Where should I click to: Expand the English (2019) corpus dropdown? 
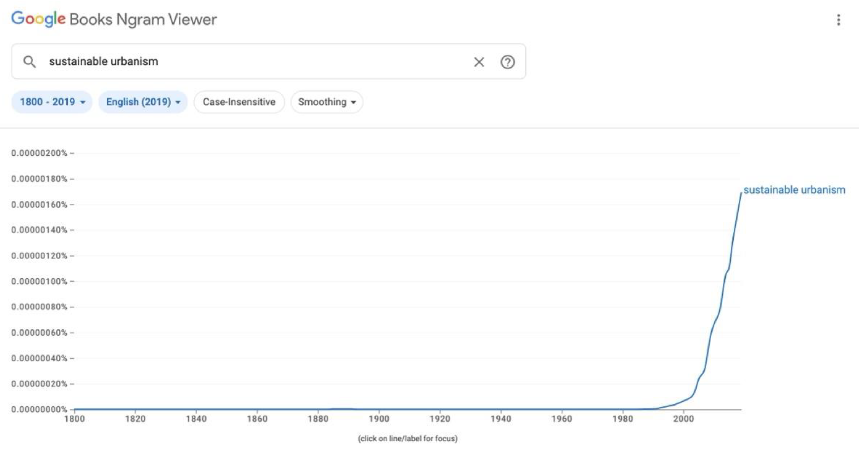(x=143, y=102)
